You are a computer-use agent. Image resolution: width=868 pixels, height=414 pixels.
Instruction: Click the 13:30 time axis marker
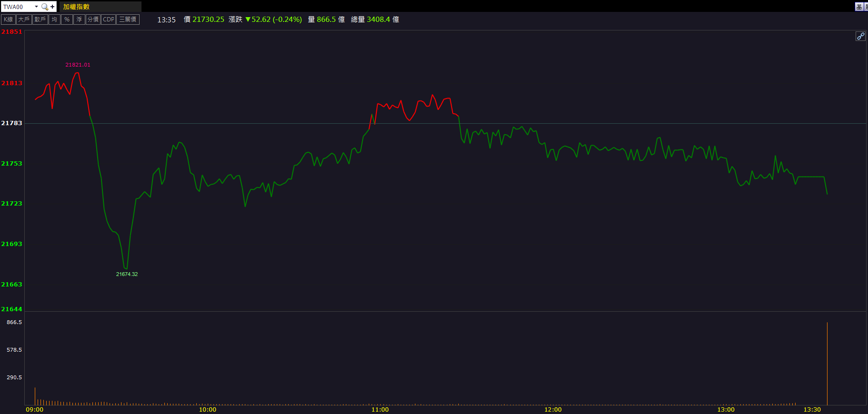click(x=812, y=410)
